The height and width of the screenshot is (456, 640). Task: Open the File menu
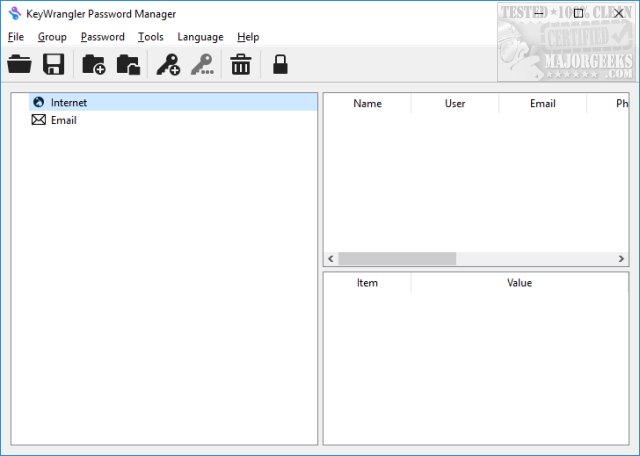pos(16,37)
